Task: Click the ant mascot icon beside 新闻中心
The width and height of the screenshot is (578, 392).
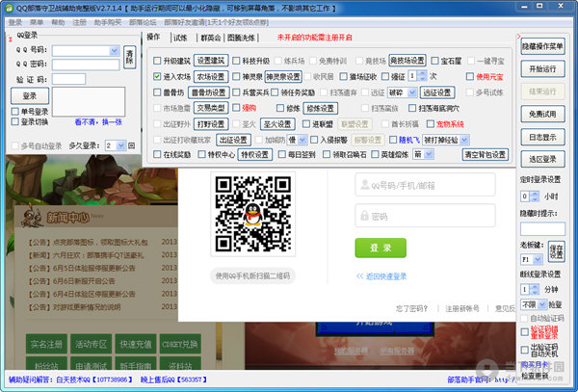Action: tap(32, 217)
